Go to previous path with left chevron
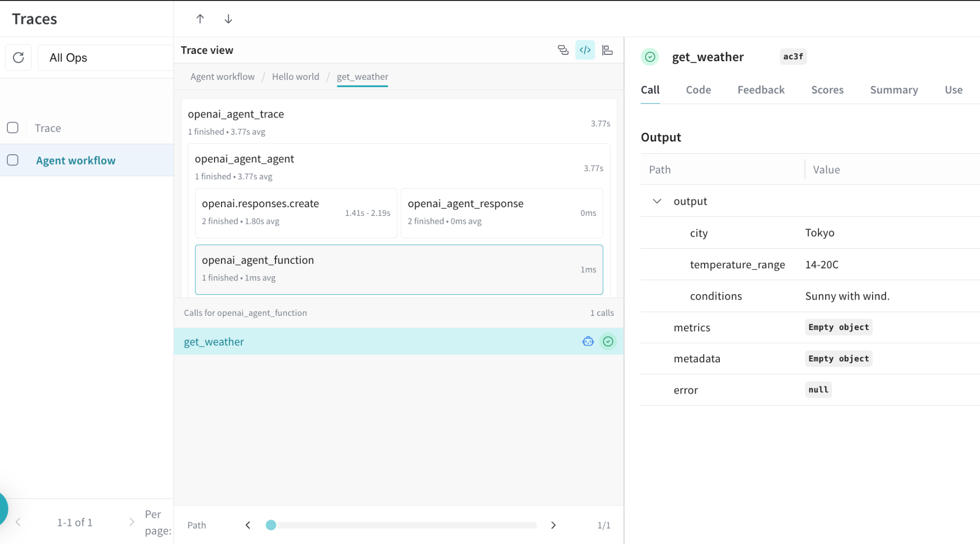Image resolution: width=980 pixels, height=544 pixels. [248, 525]
